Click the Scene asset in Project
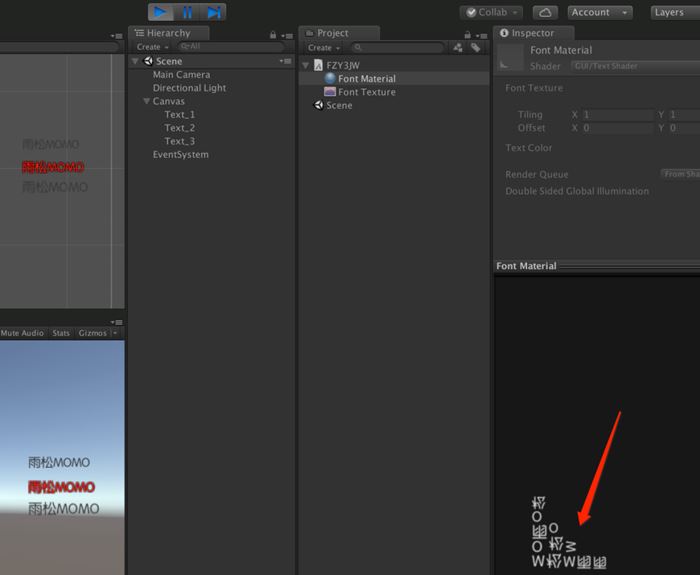700x575 pixels. pos(339,105)
